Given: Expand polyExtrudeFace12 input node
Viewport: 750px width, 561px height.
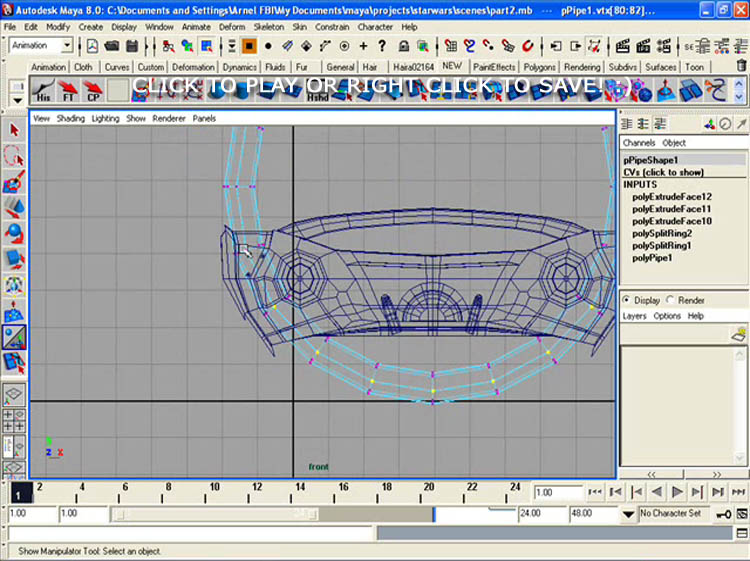Looking at the screenshot, I should [x=671, y=197].
